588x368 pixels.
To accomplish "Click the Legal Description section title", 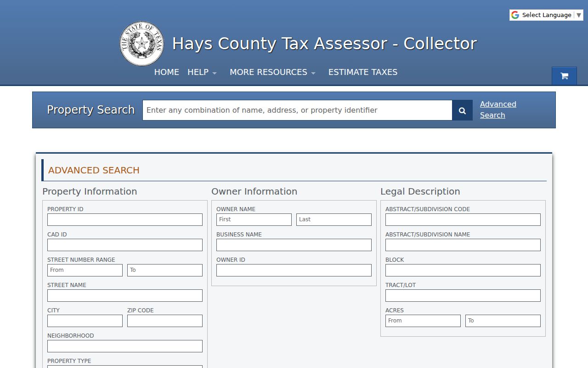I will pos(420,191).
